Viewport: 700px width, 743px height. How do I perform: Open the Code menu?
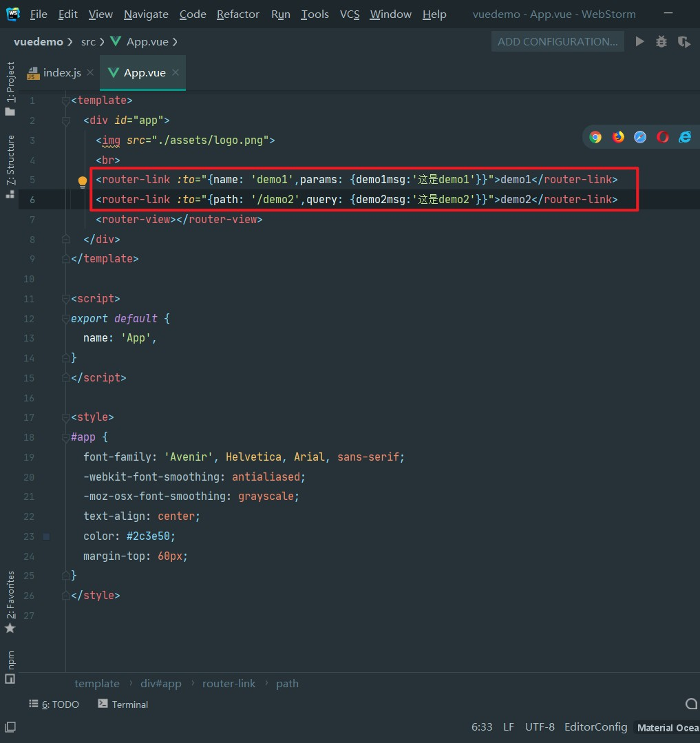(x=193, y=14)
